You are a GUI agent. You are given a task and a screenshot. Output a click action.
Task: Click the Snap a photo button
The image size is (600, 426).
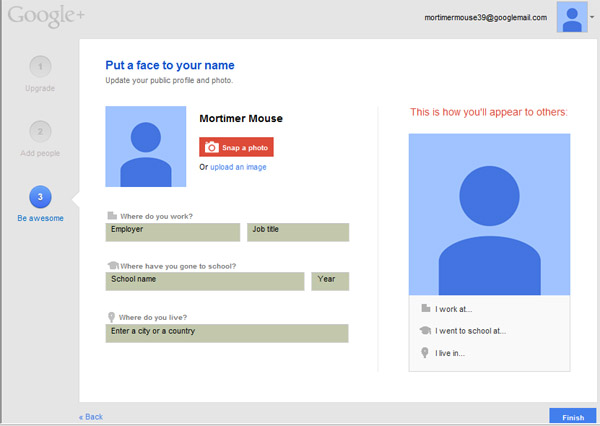click(236, 147)
